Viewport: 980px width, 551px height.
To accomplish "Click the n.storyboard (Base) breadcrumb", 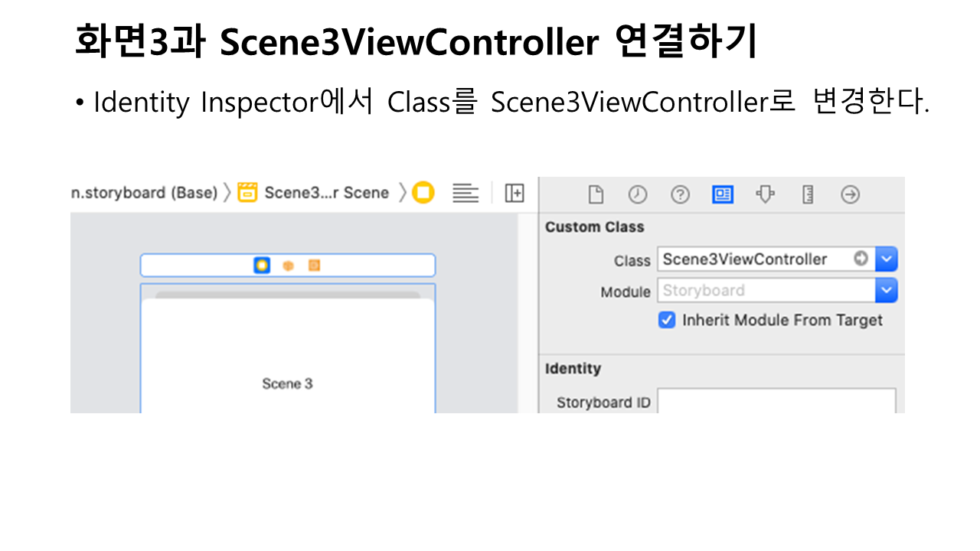I will [144, 193].
